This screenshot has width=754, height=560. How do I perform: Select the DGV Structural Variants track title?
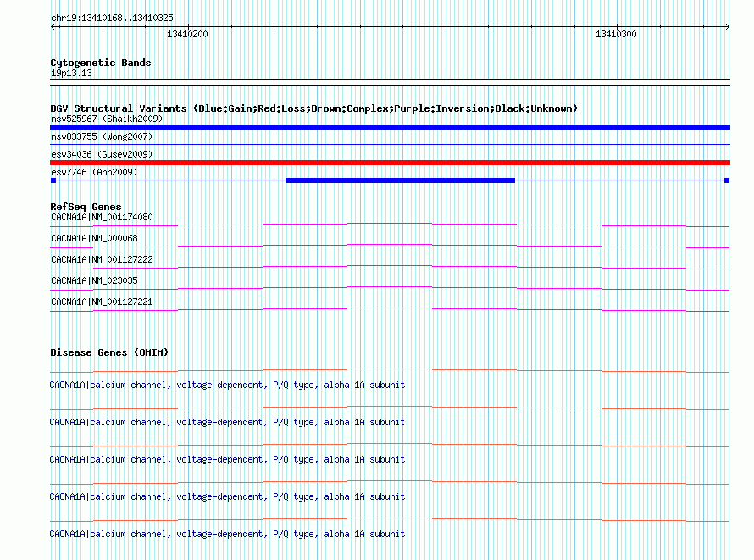click(x=313, y=108)
